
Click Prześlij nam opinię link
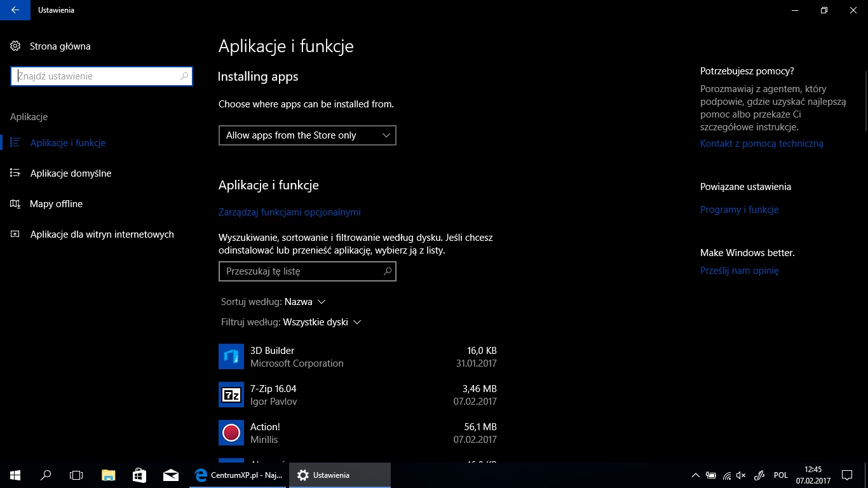point(740,271)
